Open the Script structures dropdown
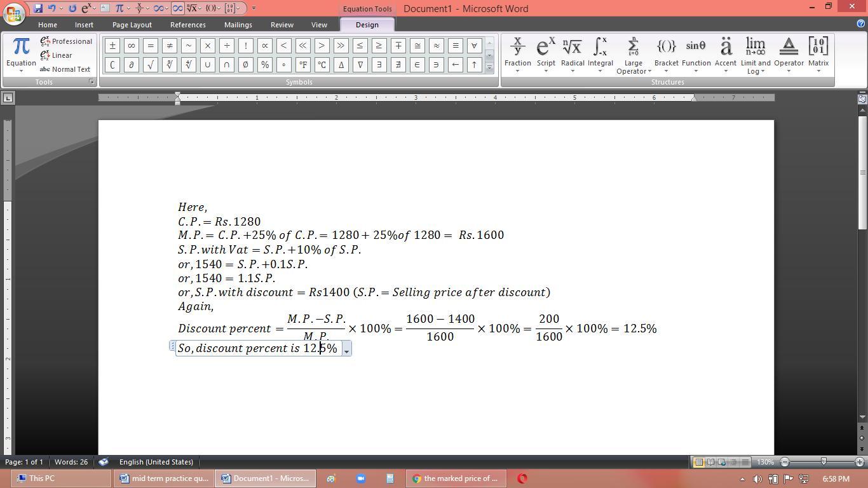 coord(546,55)
